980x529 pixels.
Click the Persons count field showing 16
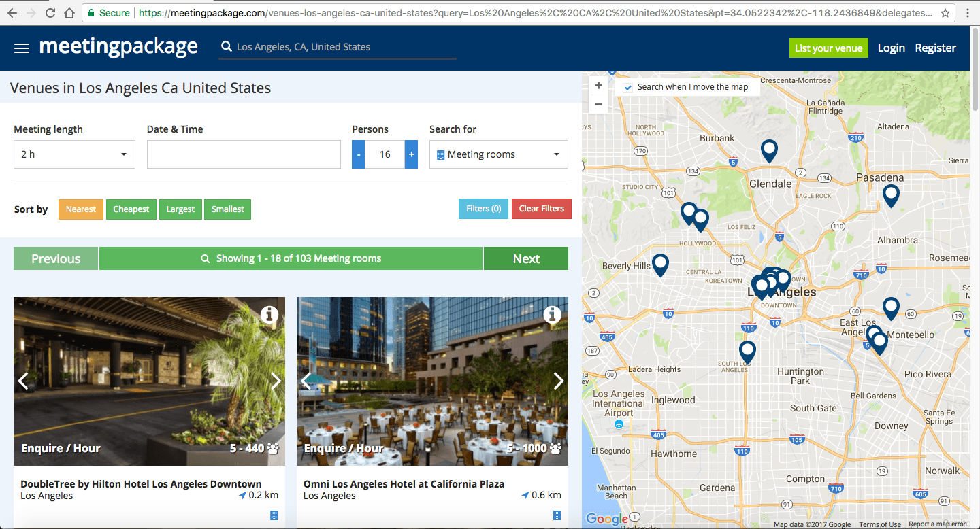(x=385, y=154)
